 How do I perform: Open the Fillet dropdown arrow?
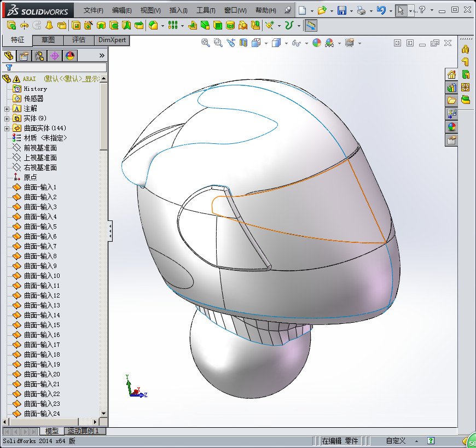coord(162,26)
